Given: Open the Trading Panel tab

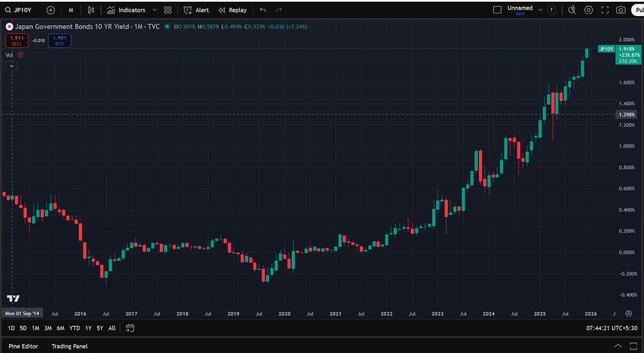Looking at the screenshot, I should 69,346.
